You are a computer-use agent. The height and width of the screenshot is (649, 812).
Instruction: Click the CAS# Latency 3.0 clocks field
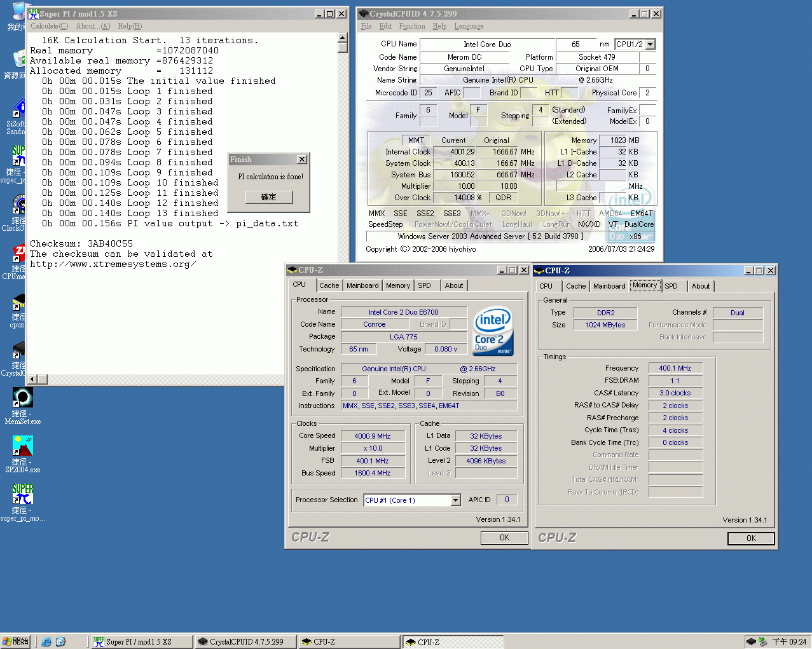[675, 393]
